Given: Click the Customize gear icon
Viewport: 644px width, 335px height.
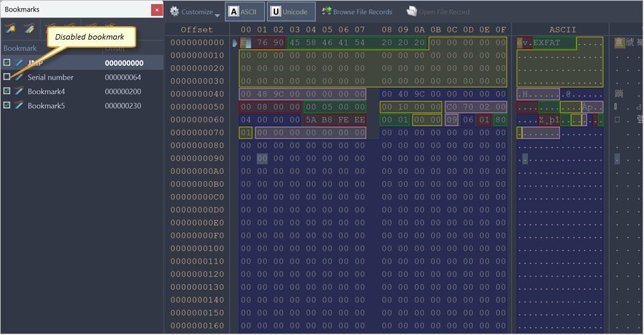Looking at the screenshot, I should tap(174, 12).
